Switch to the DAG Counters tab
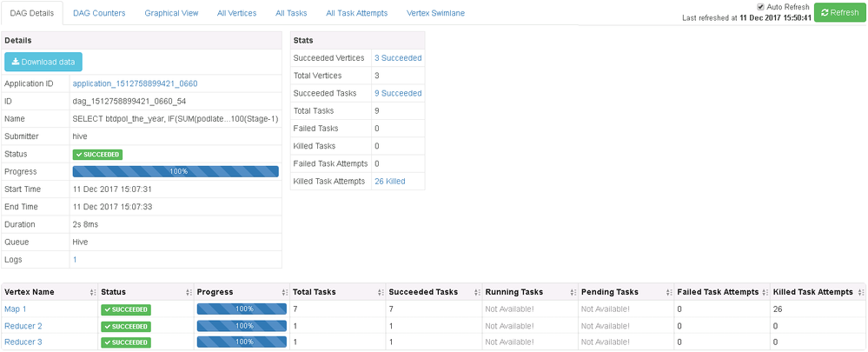Image resolution: width=868 pixels, height=352 pixels. [99, 13]
